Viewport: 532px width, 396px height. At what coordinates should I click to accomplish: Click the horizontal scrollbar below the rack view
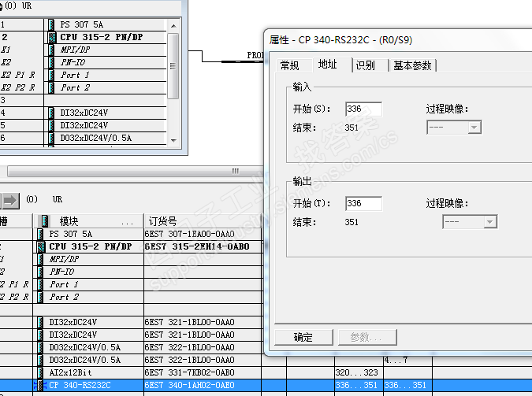point(134,171)
